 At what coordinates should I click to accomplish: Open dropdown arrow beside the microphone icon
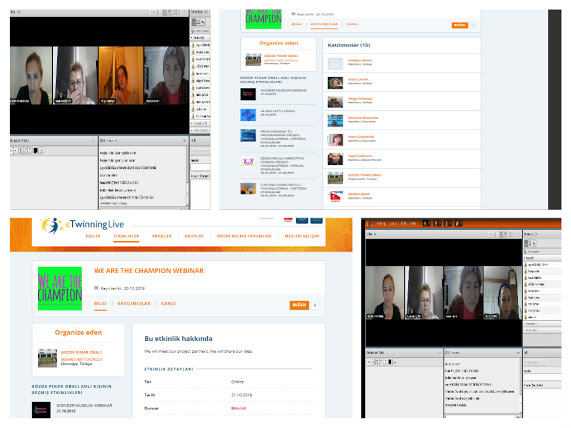(440, 223)
